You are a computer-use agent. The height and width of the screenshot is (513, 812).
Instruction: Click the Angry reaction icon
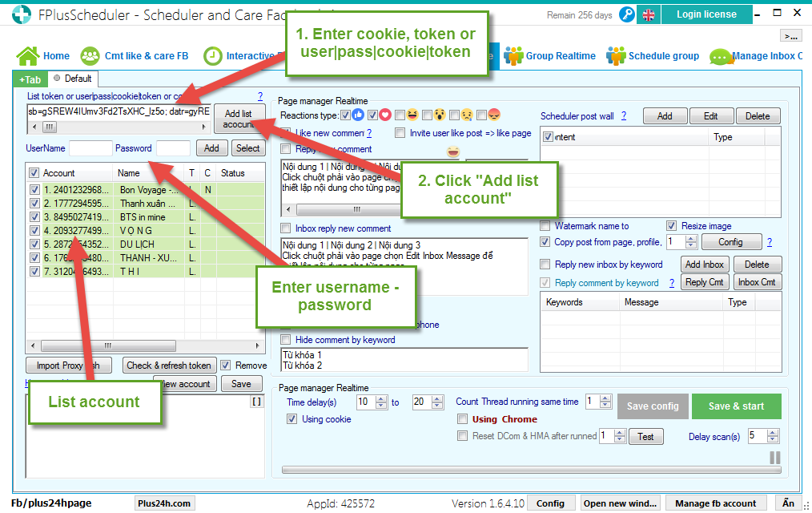(x=495, y=115)
